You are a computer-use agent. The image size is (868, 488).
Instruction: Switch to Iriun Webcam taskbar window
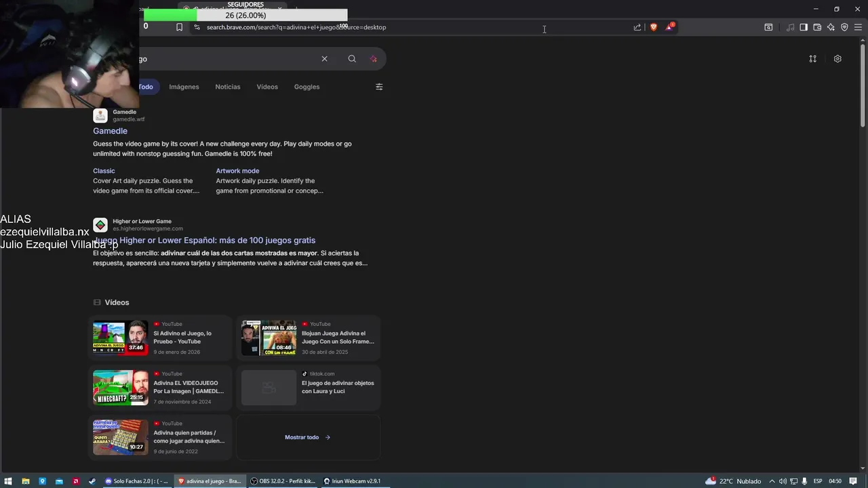[x=352, y=481]
